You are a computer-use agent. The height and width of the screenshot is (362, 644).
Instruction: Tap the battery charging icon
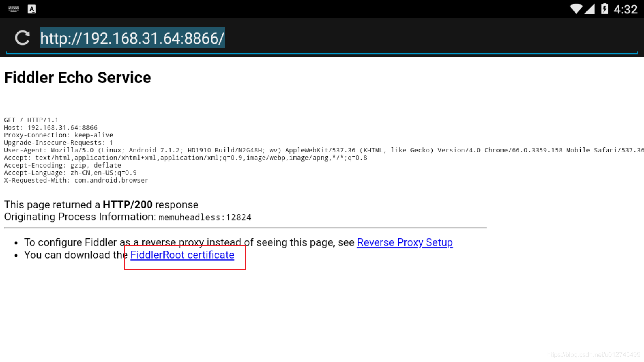tap(604, 9)
